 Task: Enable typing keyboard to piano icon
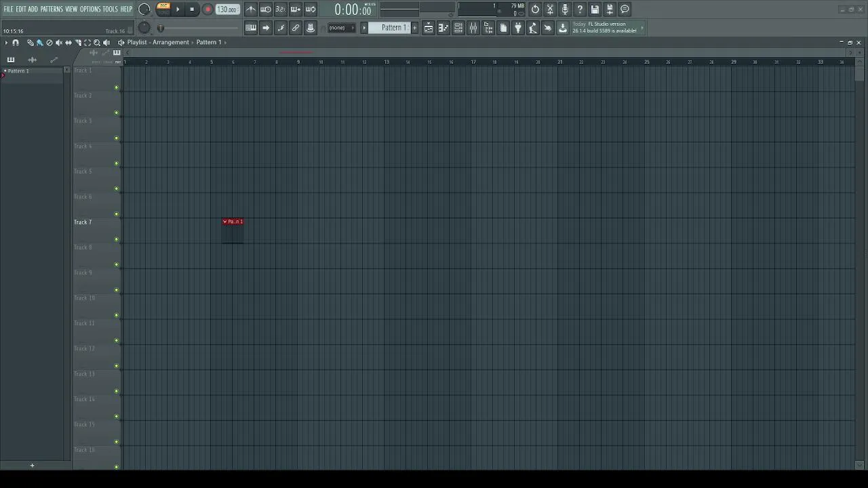tap(251, 28)
